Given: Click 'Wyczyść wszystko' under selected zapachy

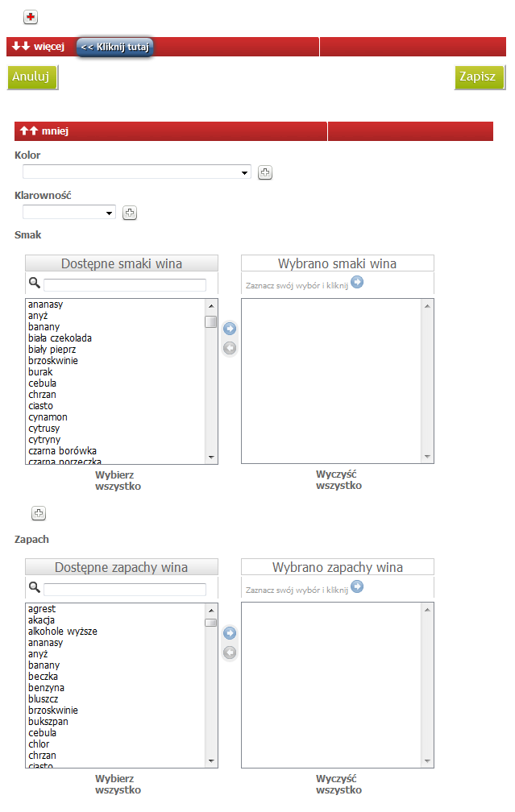Looking at the screenshot, I should 338,785.
